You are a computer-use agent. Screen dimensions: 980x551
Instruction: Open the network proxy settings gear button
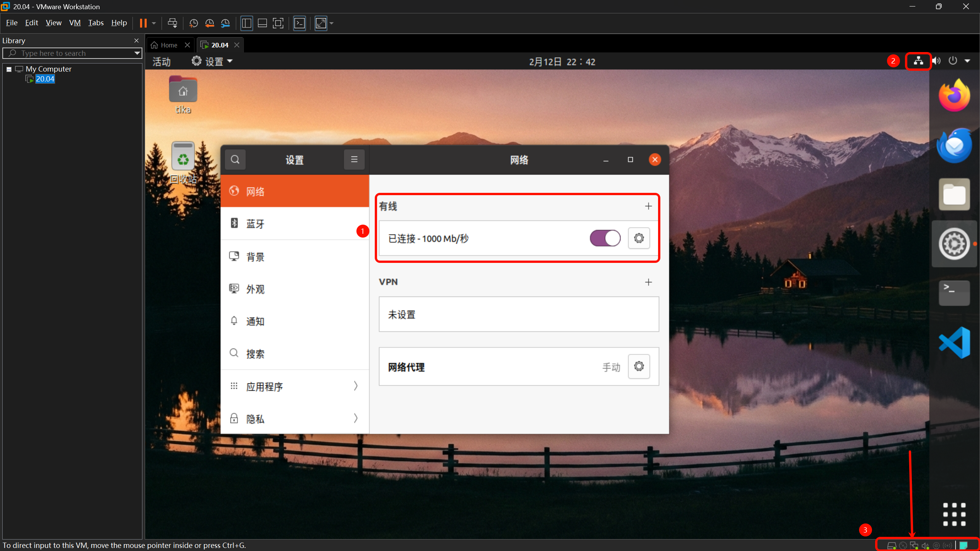(639, 366)
